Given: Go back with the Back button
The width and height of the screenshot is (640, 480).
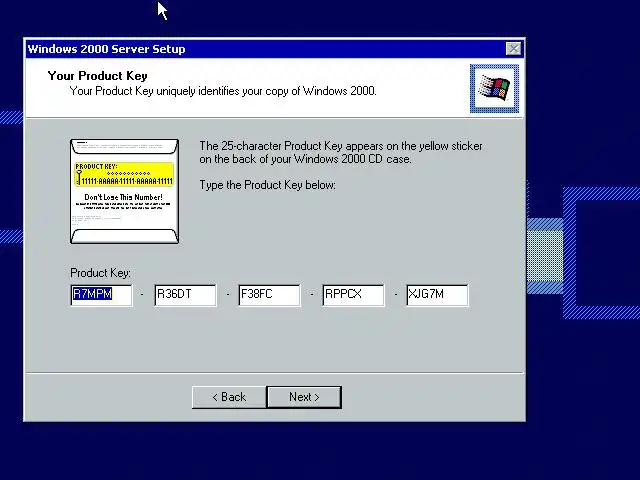Looking at the screenshot, I should [229, 397].
